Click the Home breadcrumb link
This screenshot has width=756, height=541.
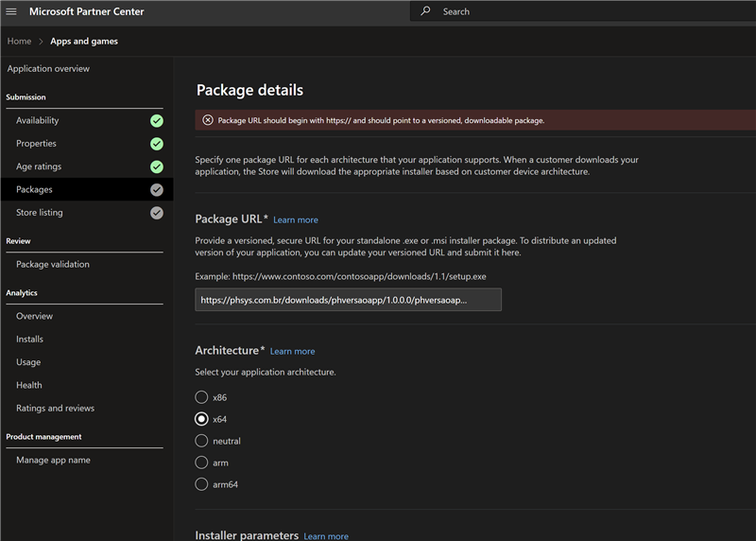coord(19,41)
